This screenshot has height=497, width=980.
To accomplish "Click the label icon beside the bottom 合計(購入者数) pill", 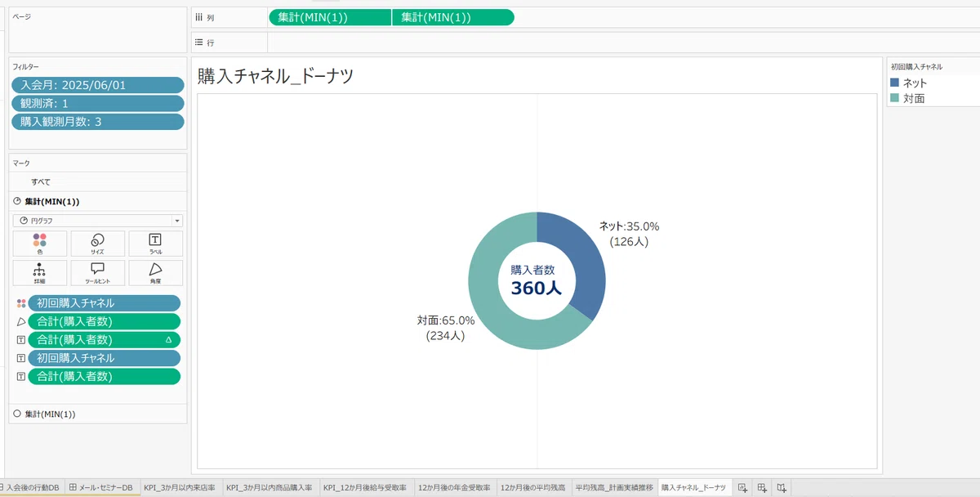I will tap(21, 376).
